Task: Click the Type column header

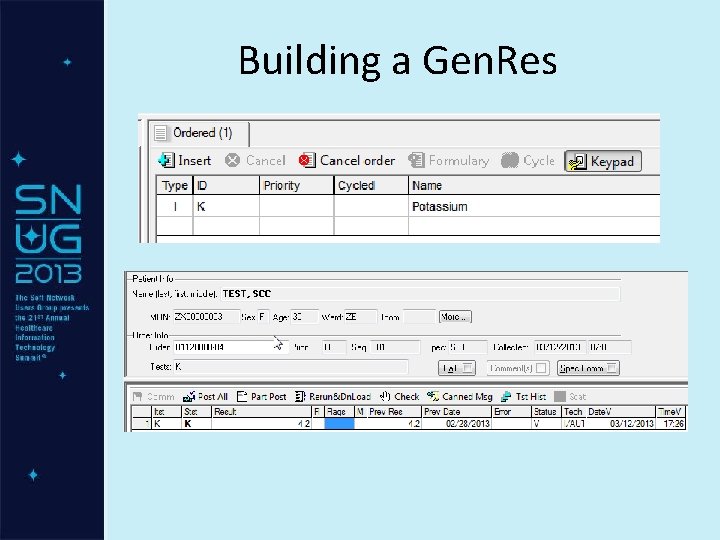Action: (x=174, y=186)
